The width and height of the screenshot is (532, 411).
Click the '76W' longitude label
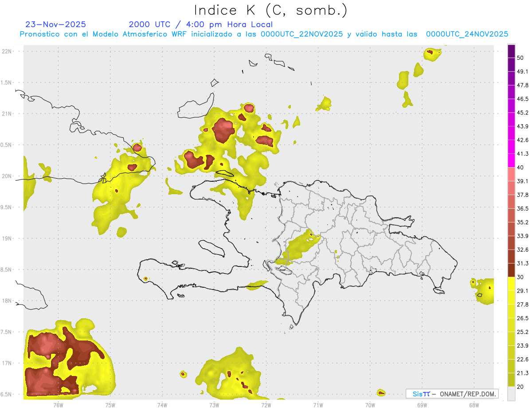58,405
